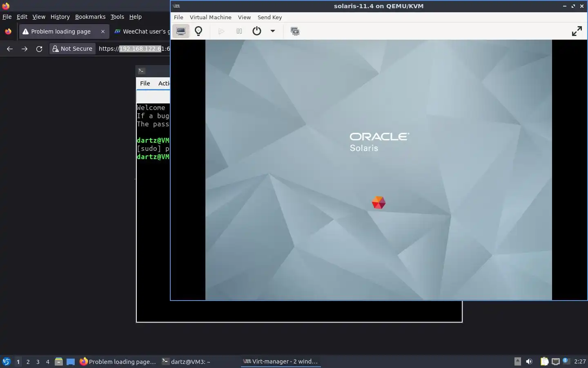
Task: Open Firefox Edit menu
Action: (22, 17)
